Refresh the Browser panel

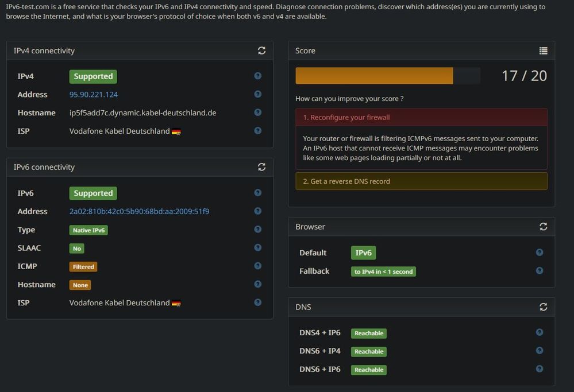[x=543, y=227]
